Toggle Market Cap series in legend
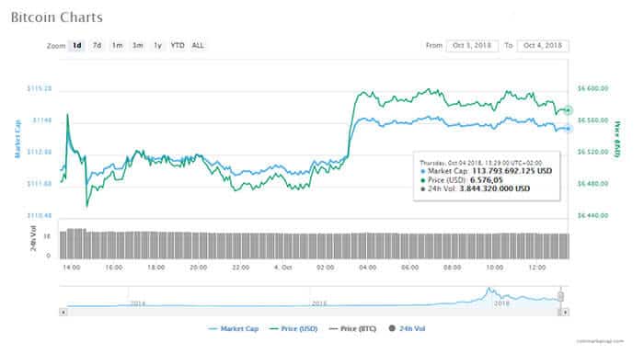Image resolution: width=644 pixels, height=354 pixels. pos(234,328)
